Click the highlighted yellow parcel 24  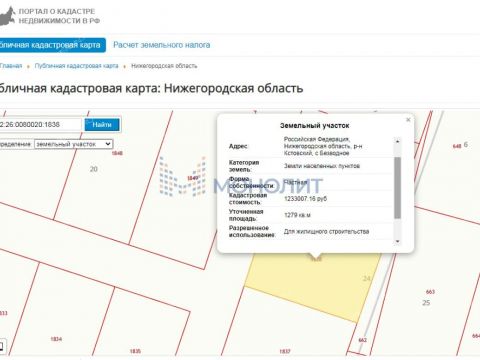pos(313,287)
